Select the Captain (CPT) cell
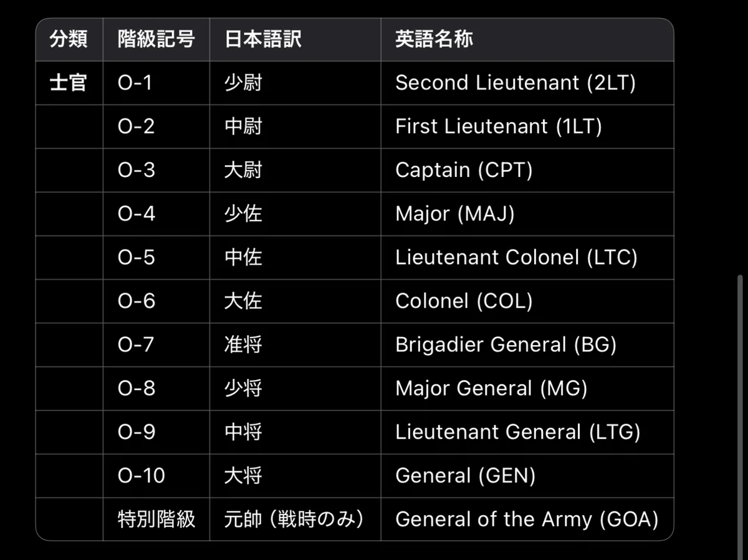 (x=527, y=170)
